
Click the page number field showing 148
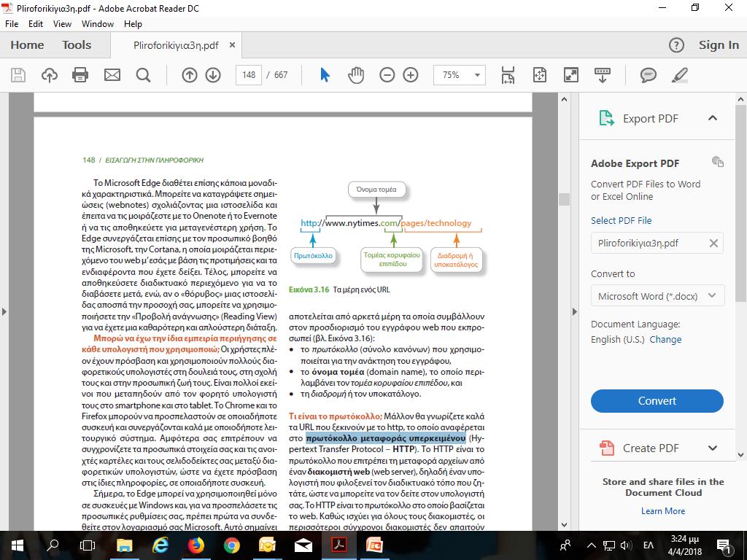click(x=249, y=75)
